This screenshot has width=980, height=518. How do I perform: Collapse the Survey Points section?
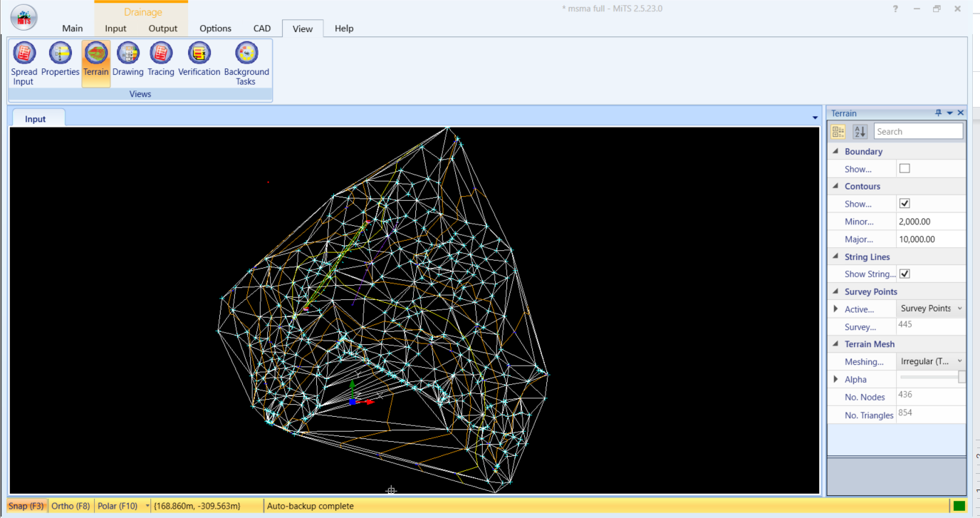pos(835,292)
